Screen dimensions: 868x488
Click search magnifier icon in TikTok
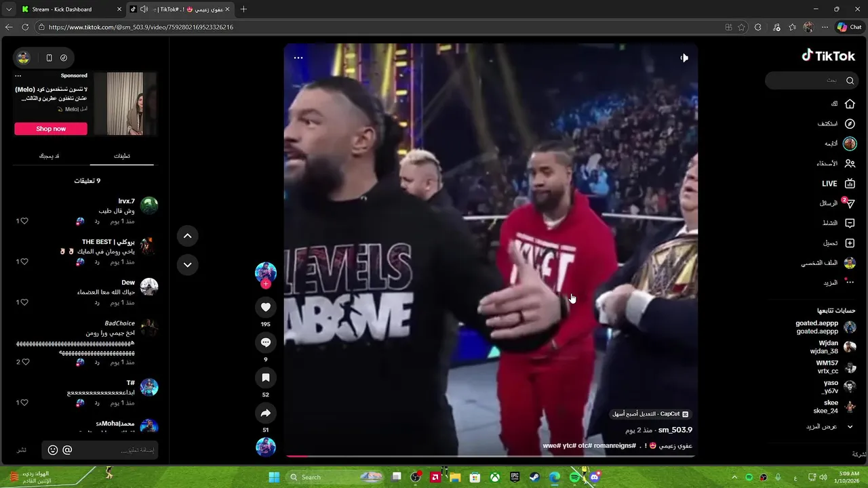point(850,81)
